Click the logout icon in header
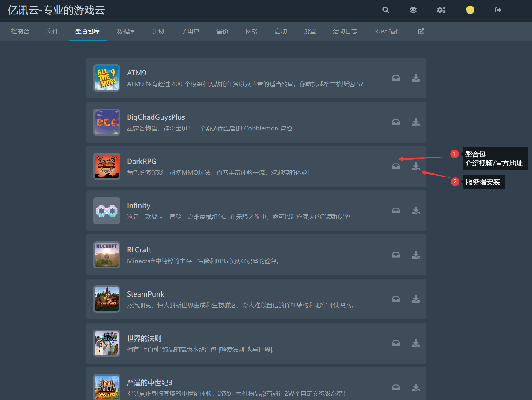Viewport: 532px width, 400px height. [x=498, y=10]
